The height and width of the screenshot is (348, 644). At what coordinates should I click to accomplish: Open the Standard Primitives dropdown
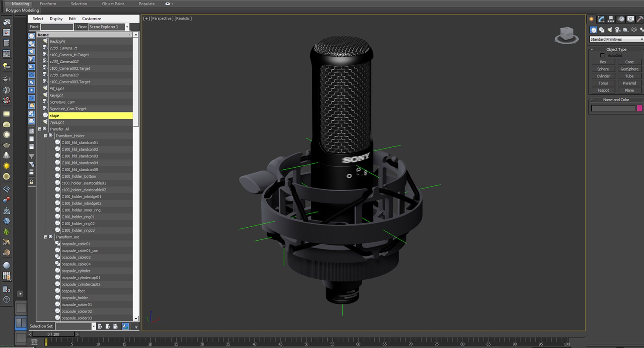coord(616,39)
